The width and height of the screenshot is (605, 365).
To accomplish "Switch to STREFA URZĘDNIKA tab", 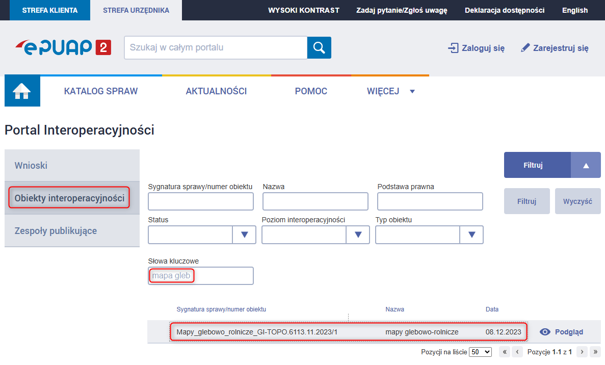I will [x=136, y=10].
